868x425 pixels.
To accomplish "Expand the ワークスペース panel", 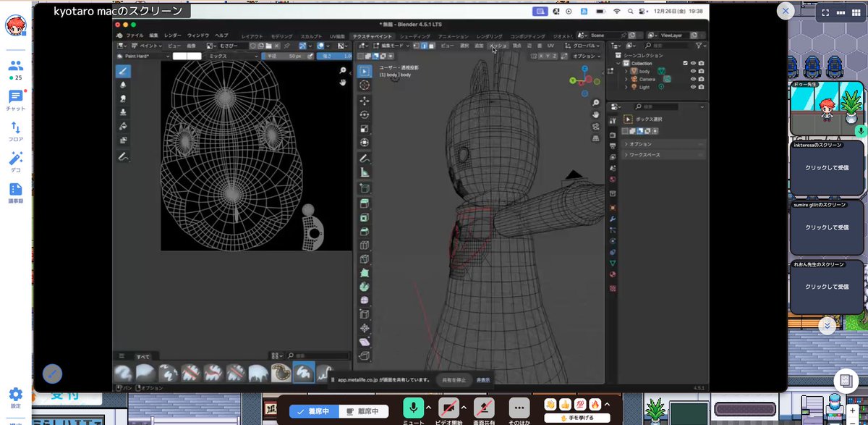I will click(663, 154).
